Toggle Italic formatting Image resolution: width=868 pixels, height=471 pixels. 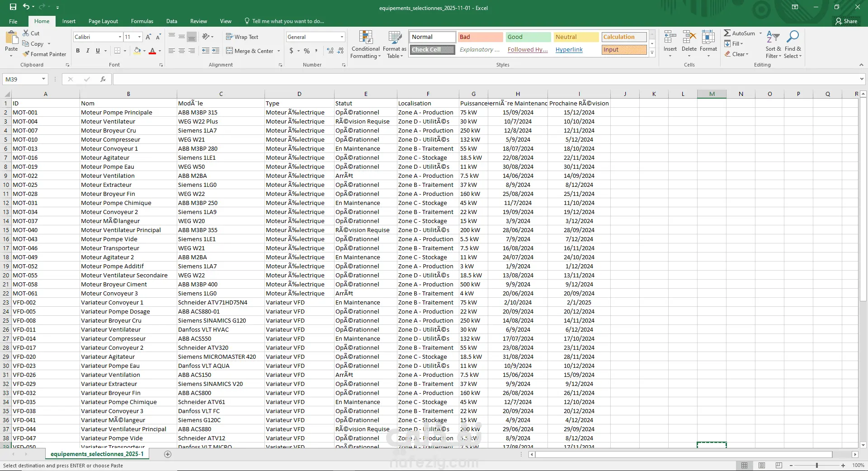[88, 51]
